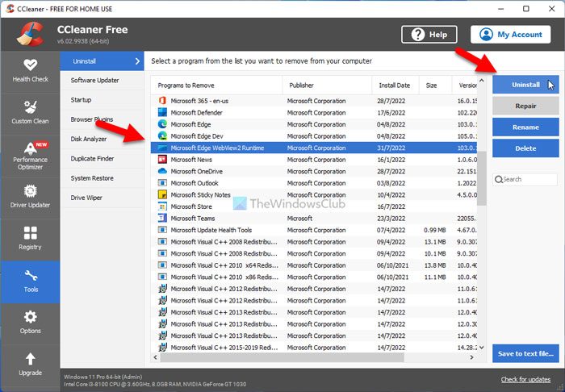The image size is (565, 392).
Task: Open the Options gear section
Action: [x=31, y=323]
